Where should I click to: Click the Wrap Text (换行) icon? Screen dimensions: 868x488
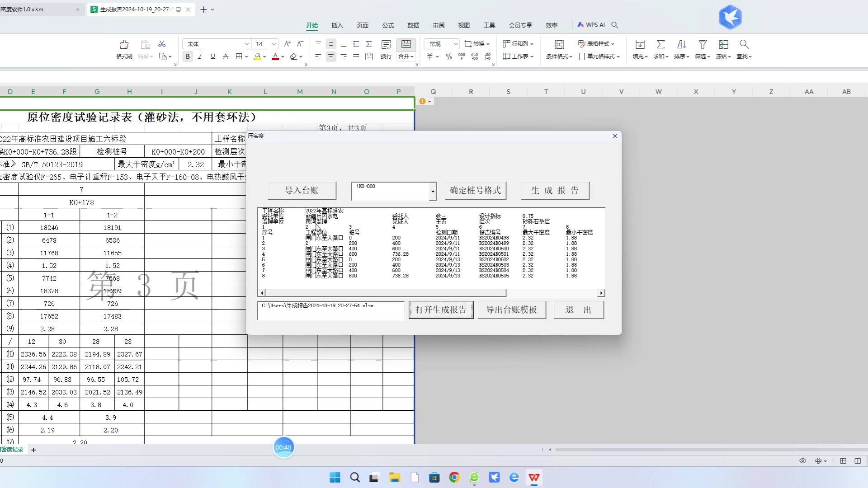click(386, 45)
